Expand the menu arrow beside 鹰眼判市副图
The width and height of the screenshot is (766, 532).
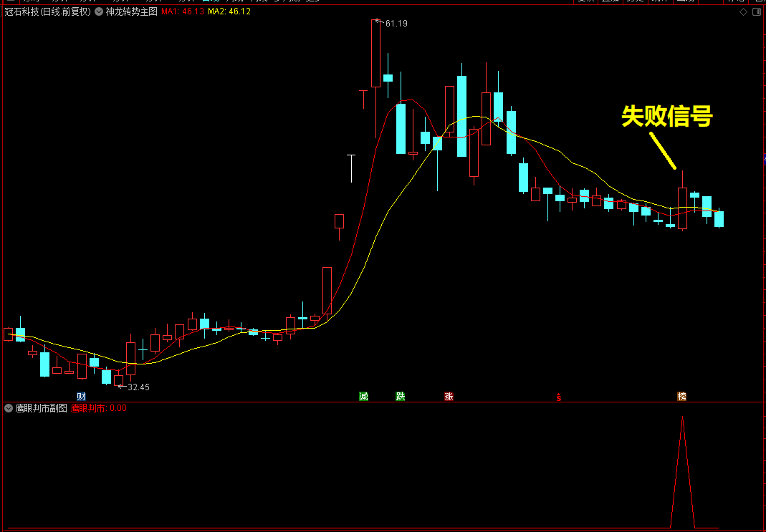point(9,408)
